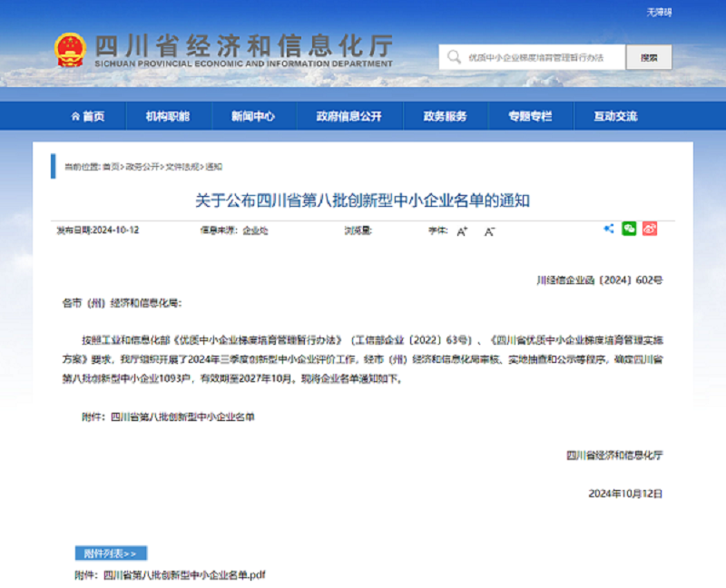Image resolution: width=726 pixels, height=588 pixels.
Task: Click the home icon beside 首页
Action: 75,116
